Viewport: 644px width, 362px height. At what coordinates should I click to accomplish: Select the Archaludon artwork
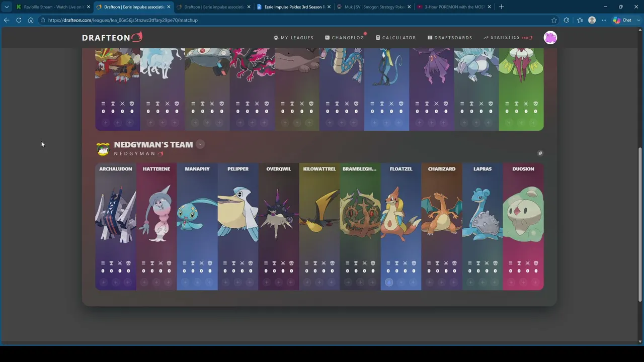(x=116, y=215)
